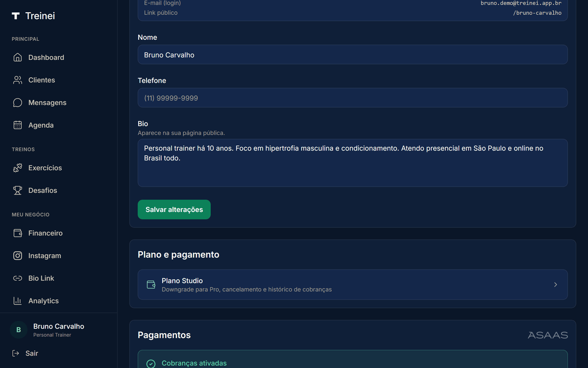Open the Dashboard menu item

59,57
